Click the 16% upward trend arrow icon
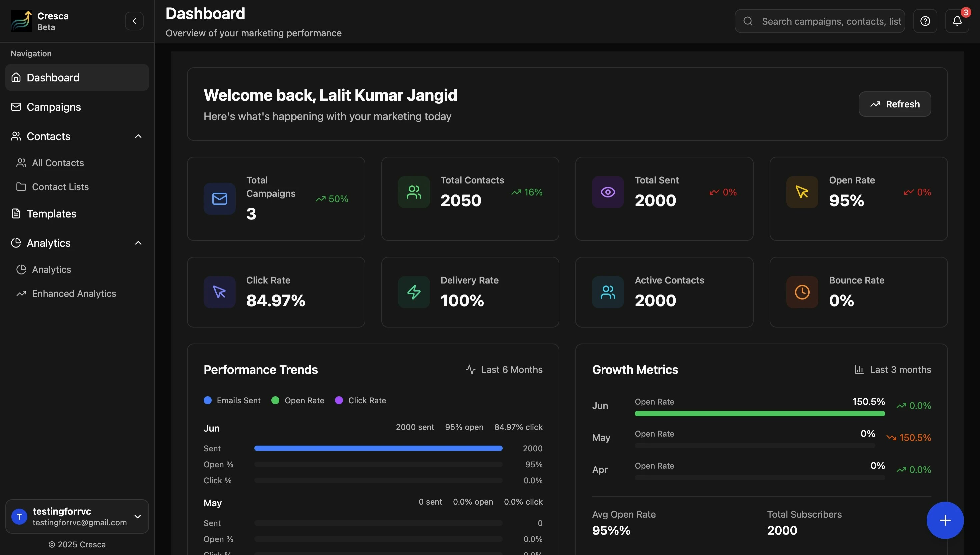Viewport: 980px width, 555px height. (x=516, y=192)
